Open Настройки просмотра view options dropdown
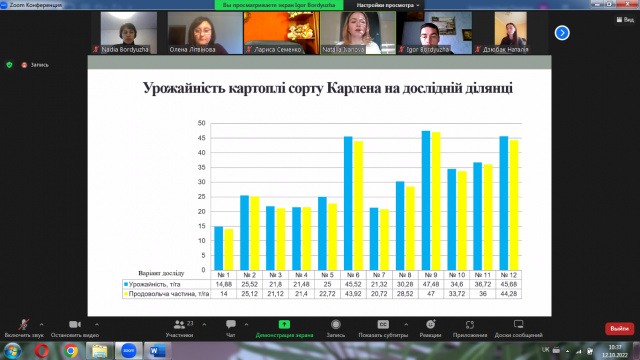Screen dimensions: 640x360 click(387, 5)
